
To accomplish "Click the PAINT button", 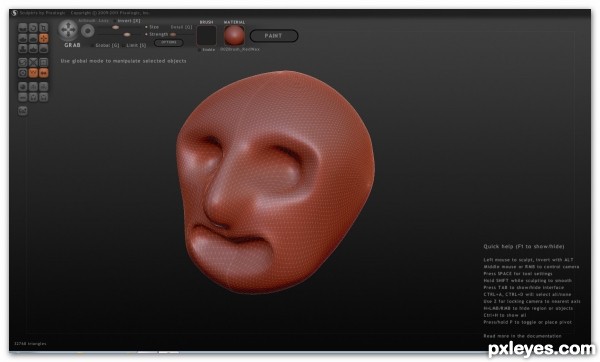I will tap(274, 36).
